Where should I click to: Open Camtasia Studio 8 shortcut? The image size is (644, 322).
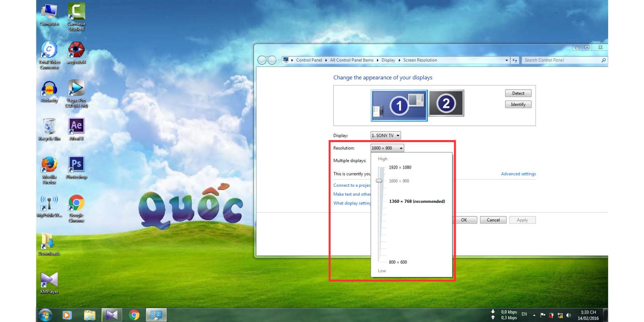click(x=76, y=17)
